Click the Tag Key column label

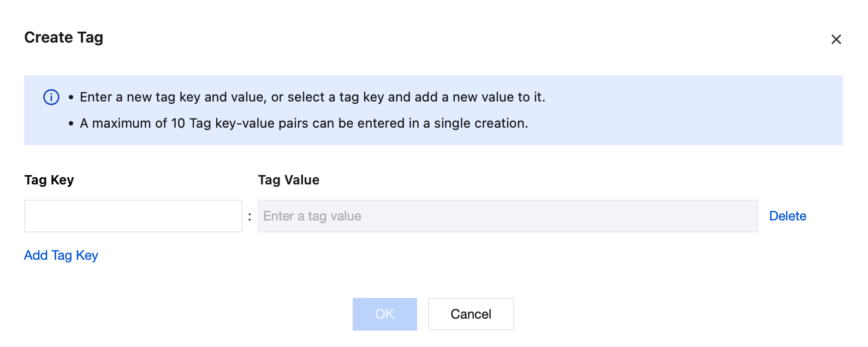49,180
